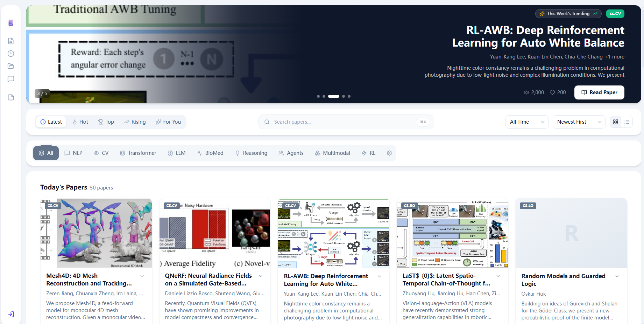Open the purple app logo icon

(11, 23)
